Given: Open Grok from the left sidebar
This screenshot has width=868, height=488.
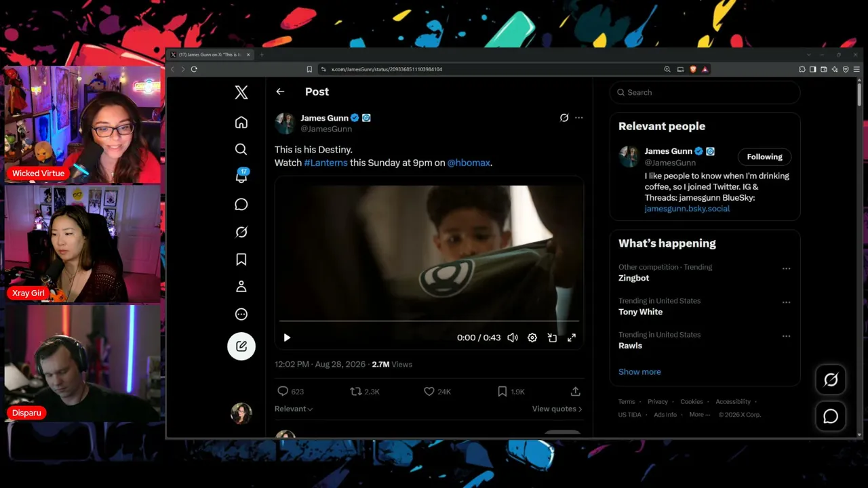Looking at the screenshot, I should tap(241, 232).
